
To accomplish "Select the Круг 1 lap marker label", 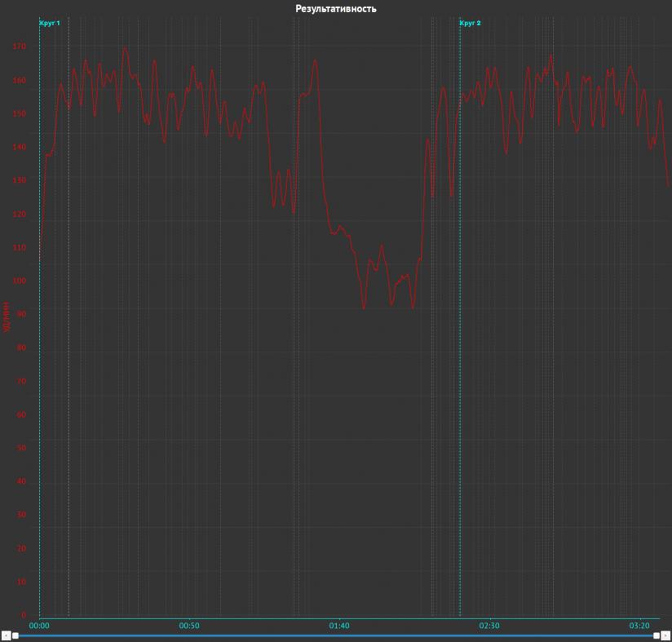I will [50, 24].
